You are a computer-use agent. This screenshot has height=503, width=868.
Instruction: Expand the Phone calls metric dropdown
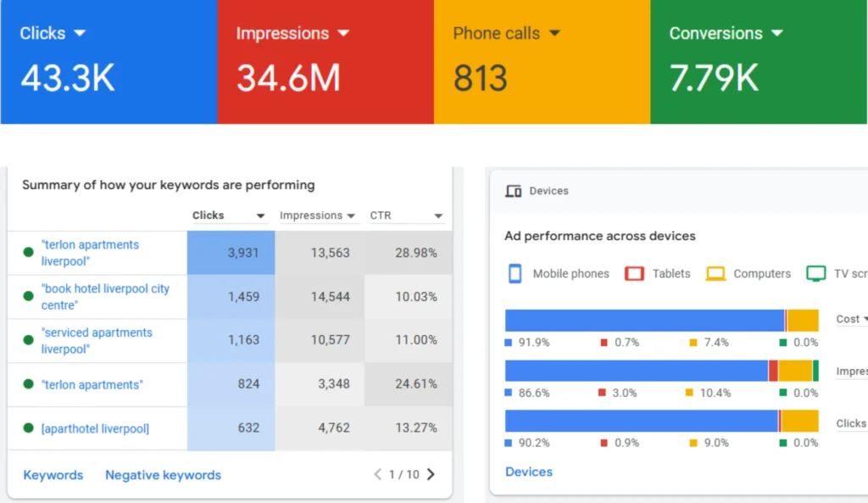point(554,33)
